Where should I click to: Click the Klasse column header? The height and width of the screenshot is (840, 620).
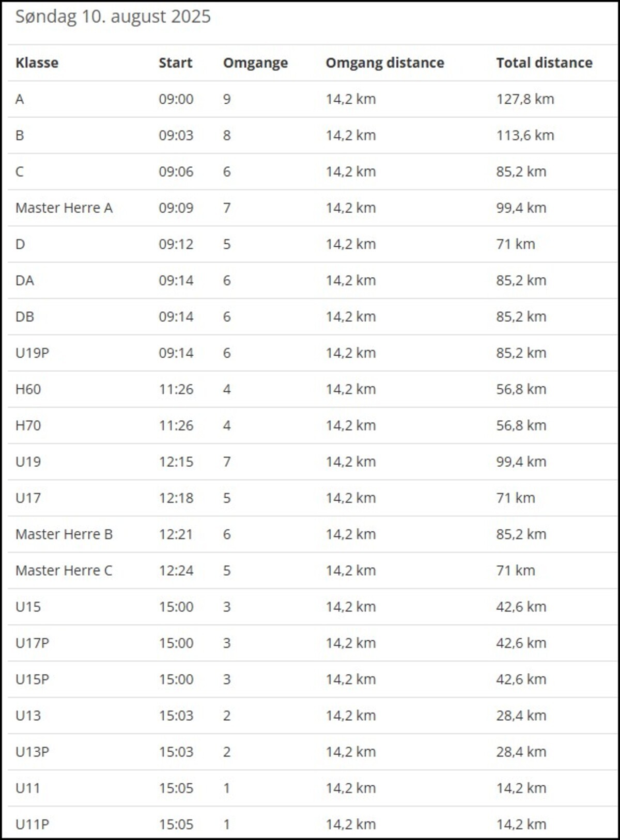(37, 63)
